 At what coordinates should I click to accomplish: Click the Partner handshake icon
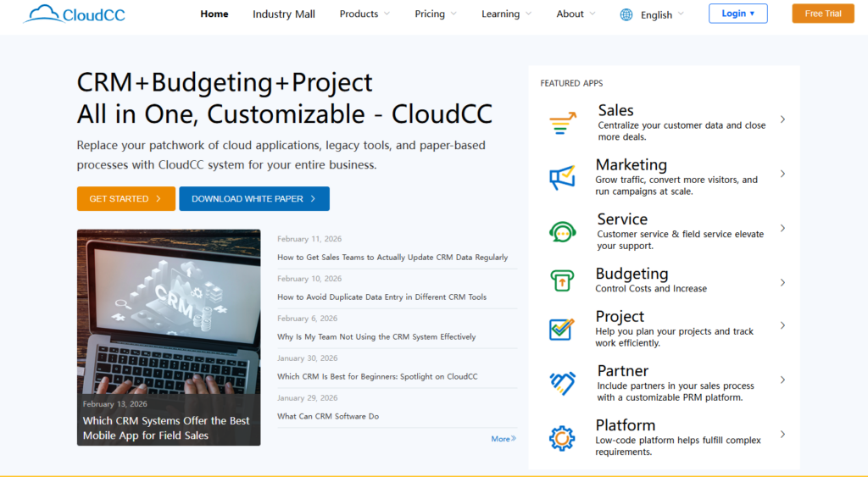click(x=563, y=384)
